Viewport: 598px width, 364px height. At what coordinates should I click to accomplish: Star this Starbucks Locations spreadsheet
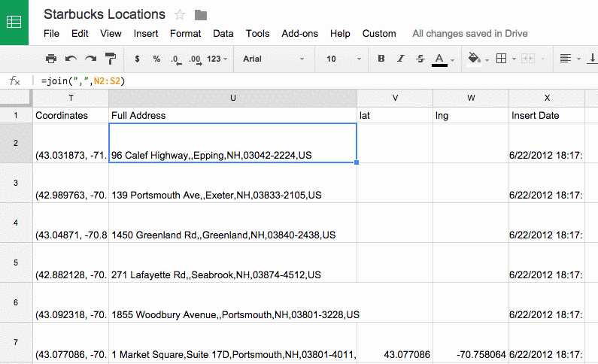(180, 15)
